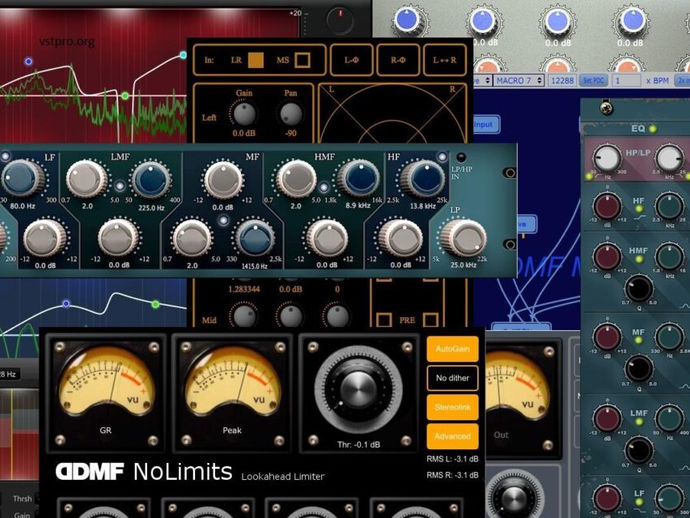Toggle the L-Φ phase invert button
Image resolution: width=690 pixels, height=518 pixels.
pyautogui.click(x=351, y=60)
